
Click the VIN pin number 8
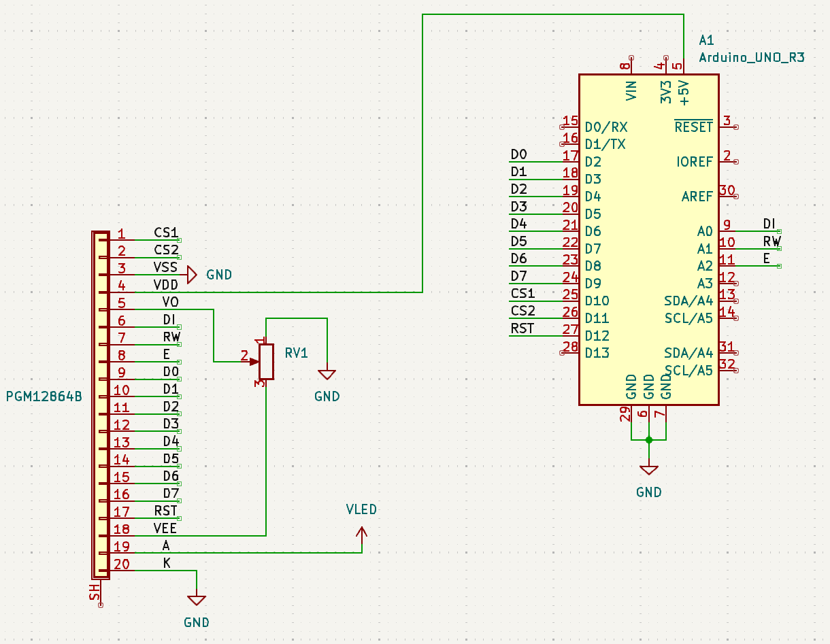coord(625,66)
